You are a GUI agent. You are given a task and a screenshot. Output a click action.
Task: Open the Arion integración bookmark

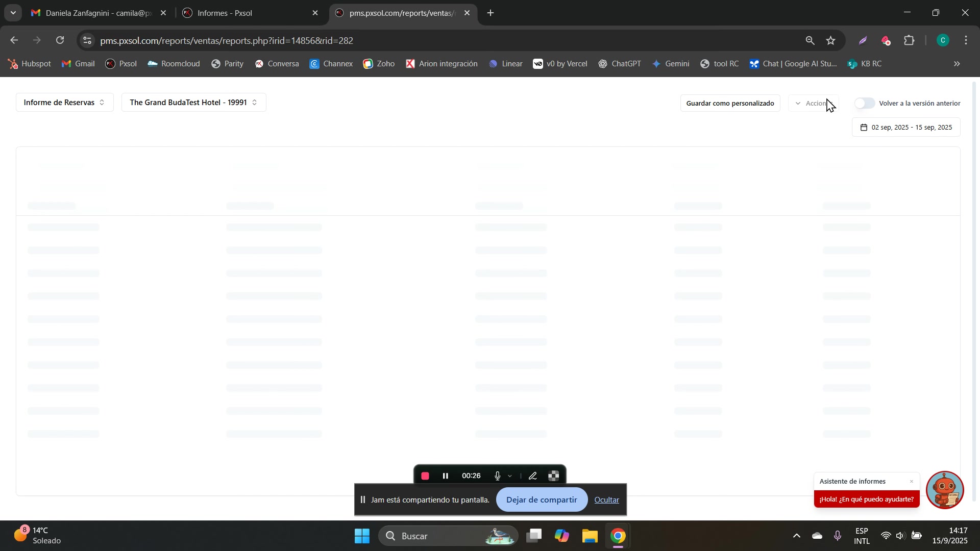pos(442,64)
